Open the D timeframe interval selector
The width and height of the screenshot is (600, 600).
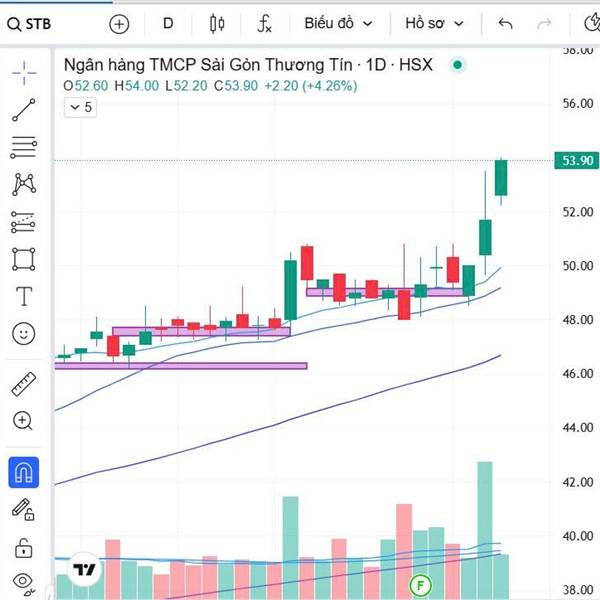click(168, 24)
